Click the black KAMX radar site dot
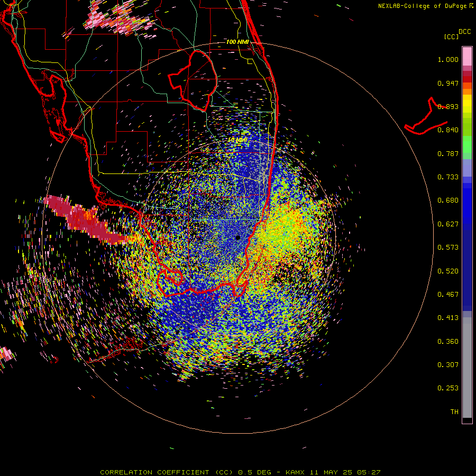Viewport: 476px width, 476px height. [237, 237]
